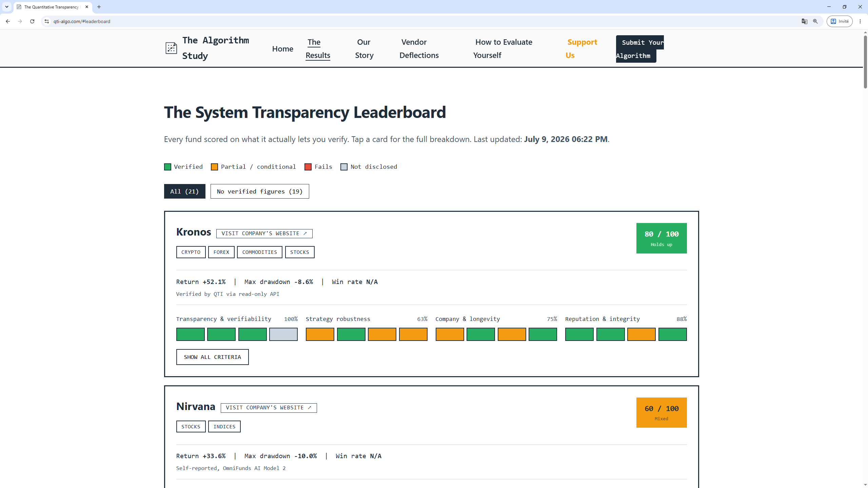
Task: Click the scrollbar down arrow
Action: (x=865, y=485)
